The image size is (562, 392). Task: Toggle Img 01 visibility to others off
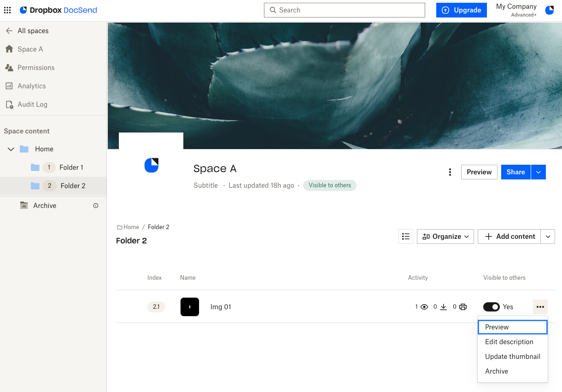click(x=491, y=306)
